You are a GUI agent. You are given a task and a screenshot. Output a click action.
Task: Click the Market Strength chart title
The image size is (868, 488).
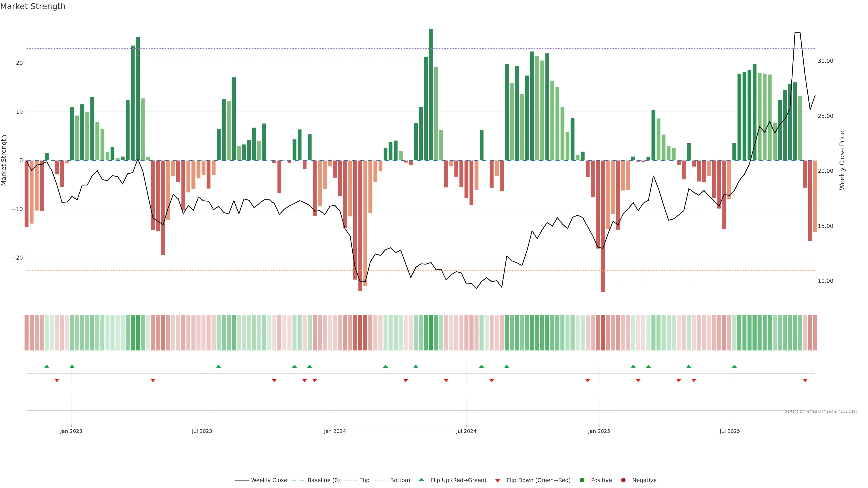(x=33, y=6)
